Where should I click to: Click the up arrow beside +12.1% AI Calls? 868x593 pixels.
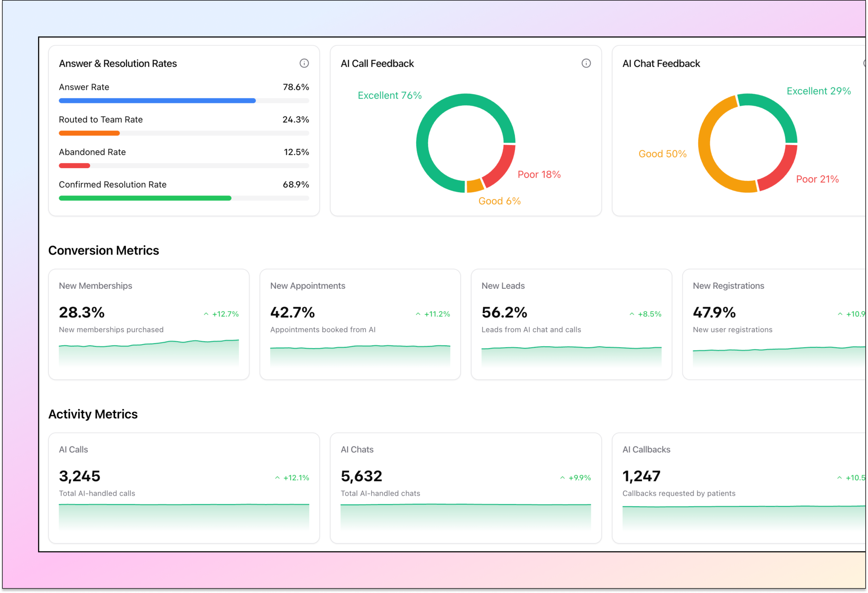click(x=277, y=478)
